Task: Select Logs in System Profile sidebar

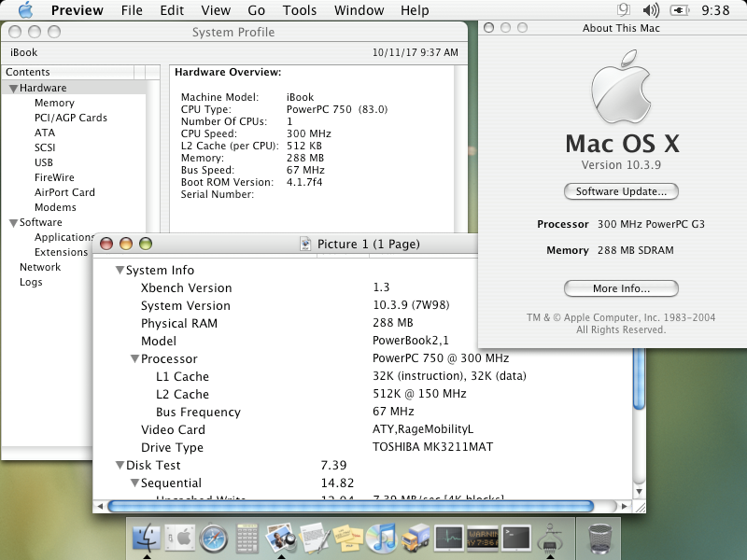Action: [x=31, y=282]
